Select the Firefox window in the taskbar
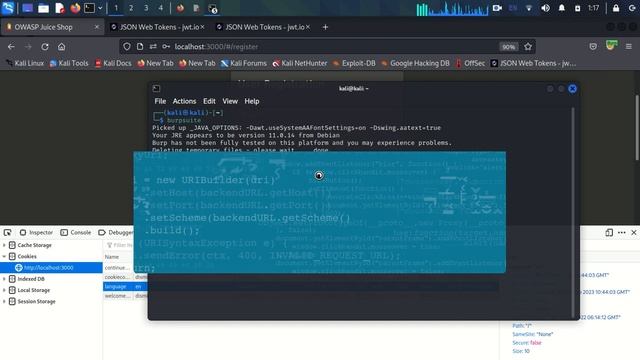This screenshot has height=360, width=640. point(180,8)
